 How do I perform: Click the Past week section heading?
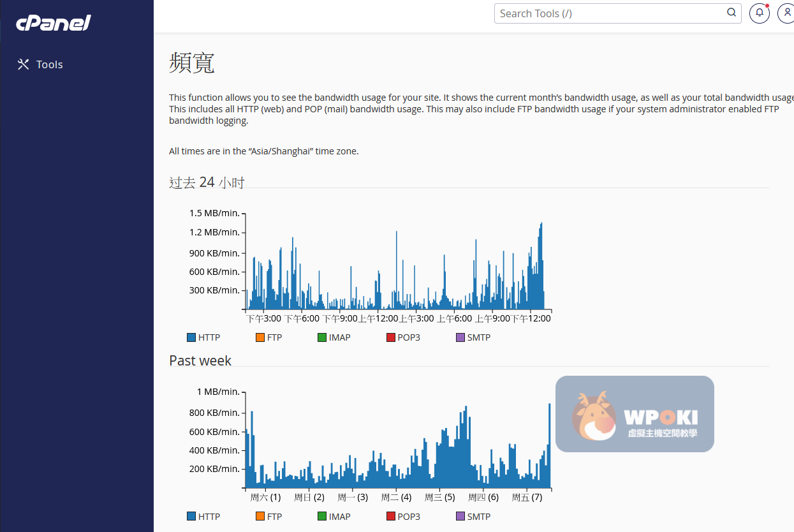(200, 360)
